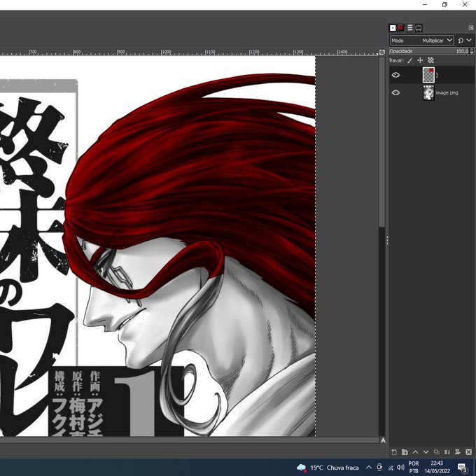Open the notification center with 3 notifications

click(x=462, y=468)
